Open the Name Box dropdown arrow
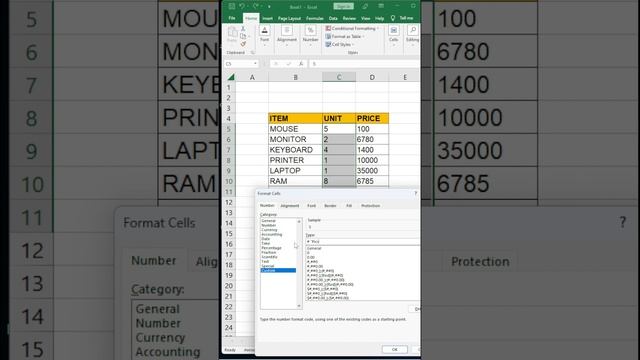 coord(255,64)
